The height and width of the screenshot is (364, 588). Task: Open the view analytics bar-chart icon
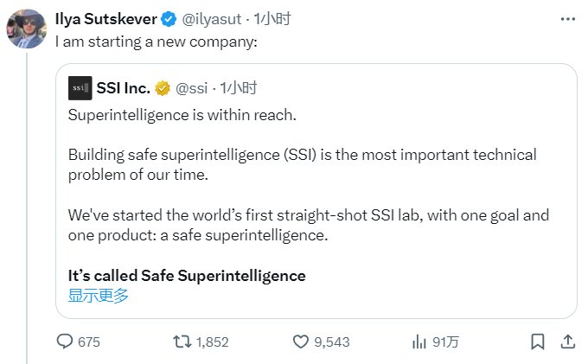pyautogui.click(x=419, y=342)
